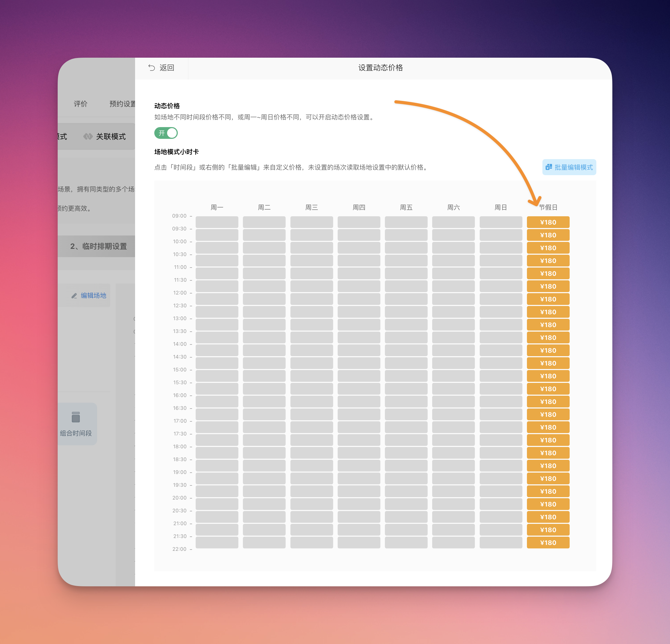Click the stacked blocks icon above 组合时间段
Viewport: 670px width, 644px height.
(76, 417)
